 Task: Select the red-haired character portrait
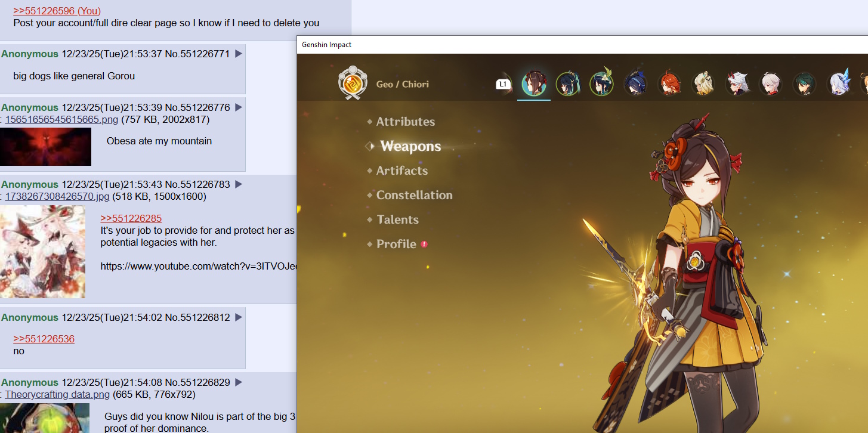pos(669,84)
